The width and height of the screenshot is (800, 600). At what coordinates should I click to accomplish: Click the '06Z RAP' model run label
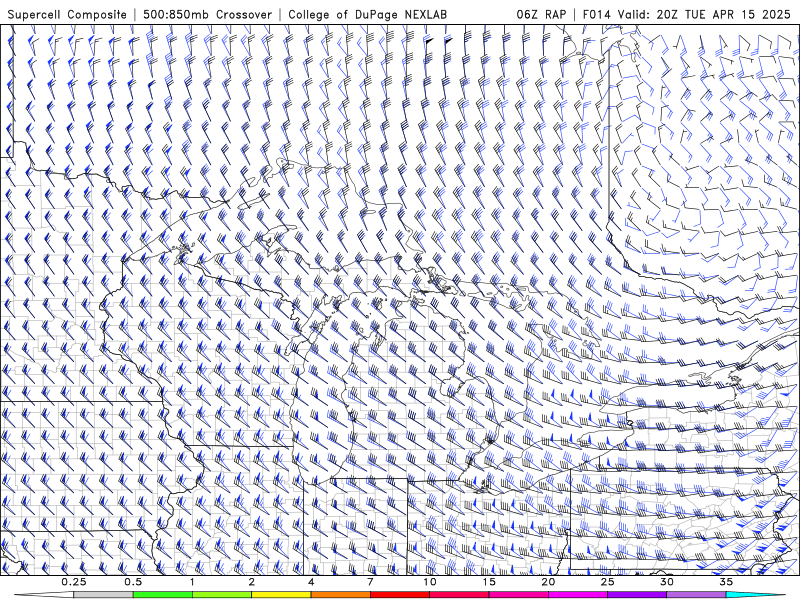[x=541, y=15]
